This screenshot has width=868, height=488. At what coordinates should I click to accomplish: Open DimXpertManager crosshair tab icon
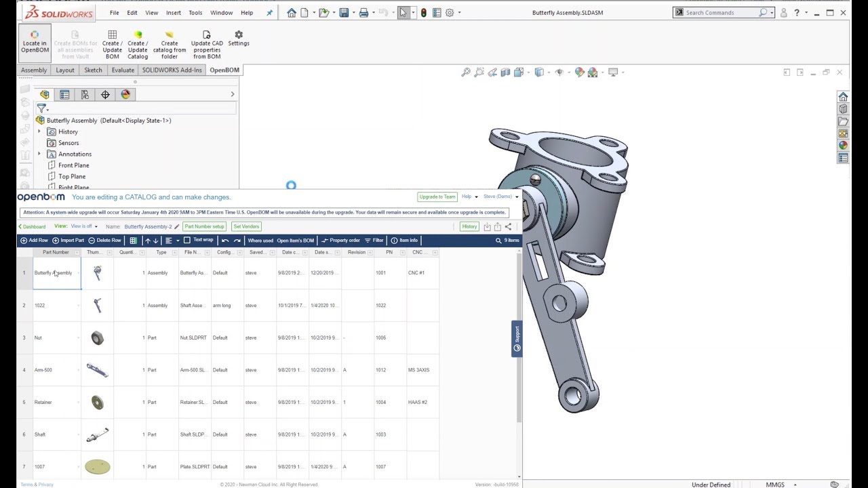tap(105, 95)
